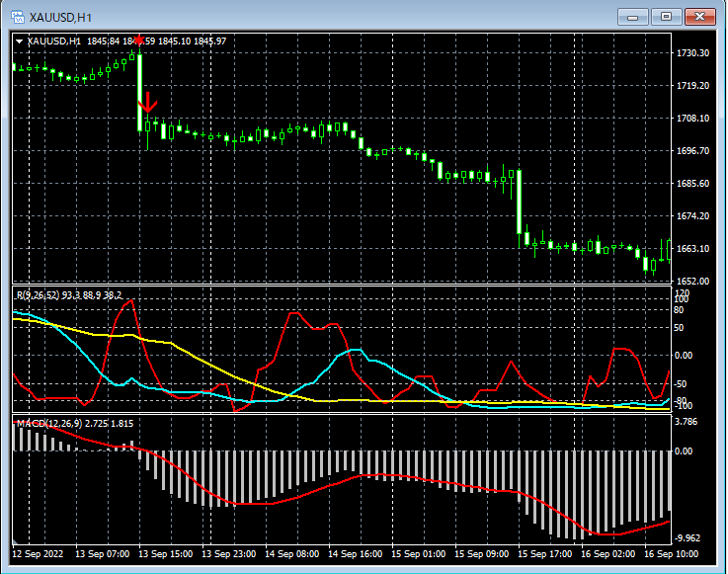Click the 13 Sep 15:00 time label
The width and height of the screenshot is (728, 574).
click(165, 554)
